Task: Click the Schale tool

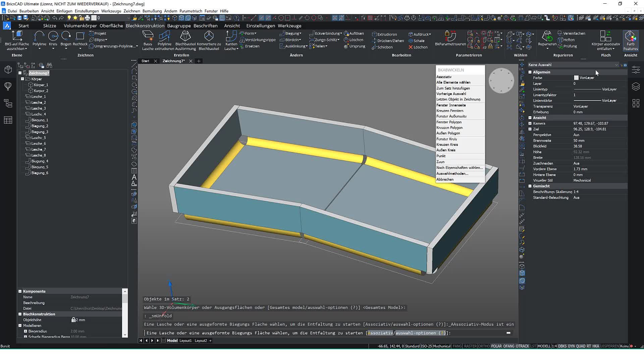Action: point(416,41)
